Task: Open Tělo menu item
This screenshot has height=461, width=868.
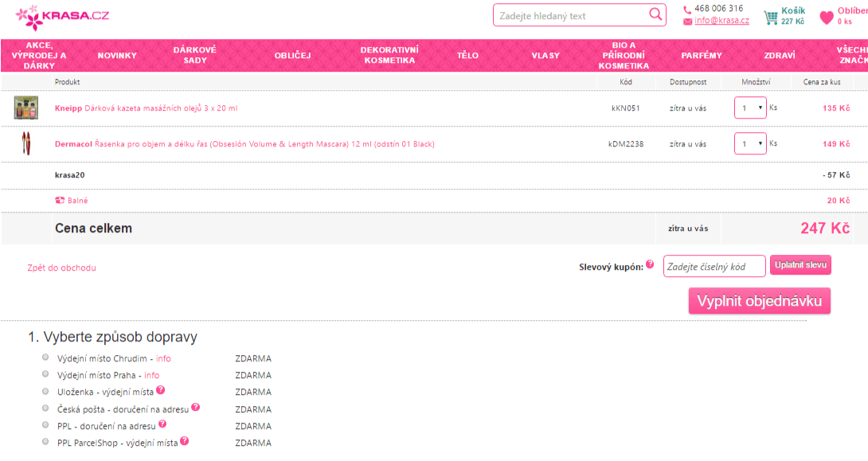Action: click(467, 56)
